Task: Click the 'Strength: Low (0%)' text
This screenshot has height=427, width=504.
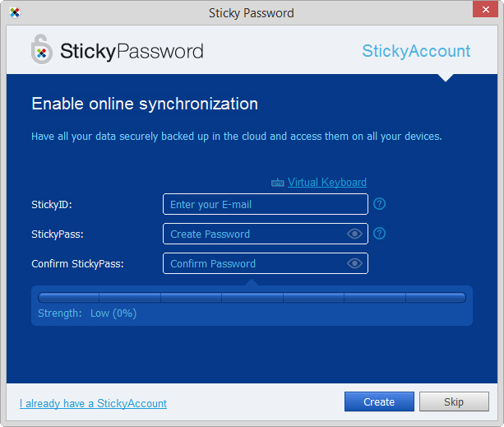Action: 87,313
